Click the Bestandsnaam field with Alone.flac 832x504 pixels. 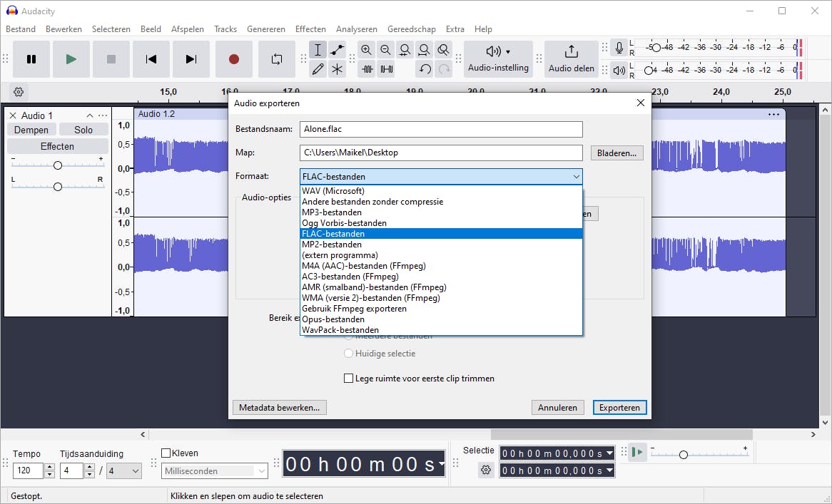(x=441, y=129)
